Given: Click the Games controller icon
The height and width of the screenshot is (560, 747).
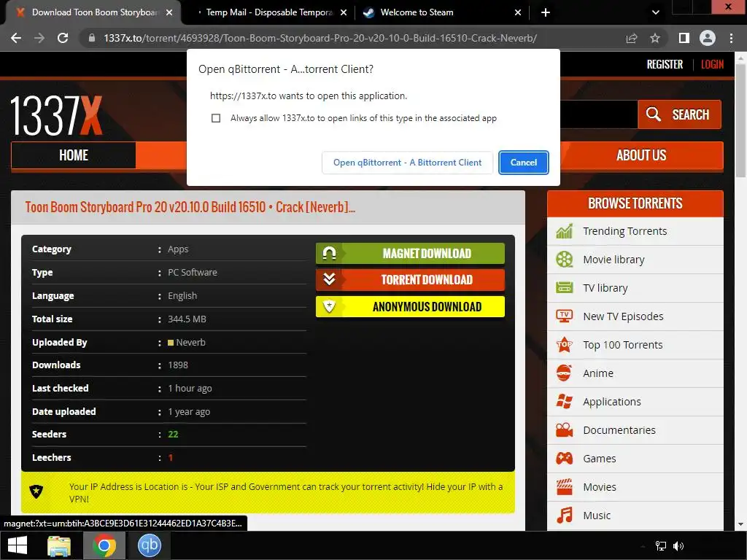Looking at the screenshot, I should click(565, 459).
